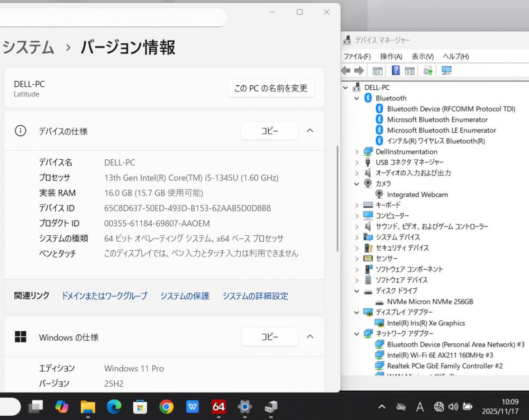
Task: Collapse the Bluetooth category in device tree
Action: click(x=357, y=98)
